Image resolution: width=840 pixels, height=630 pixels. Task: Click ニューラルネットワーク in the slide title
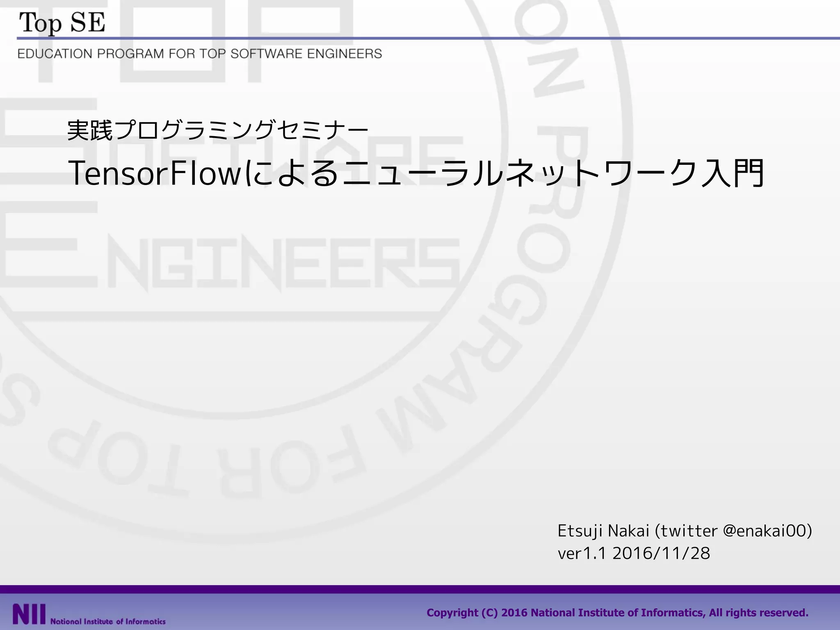(x=519, y=173)
